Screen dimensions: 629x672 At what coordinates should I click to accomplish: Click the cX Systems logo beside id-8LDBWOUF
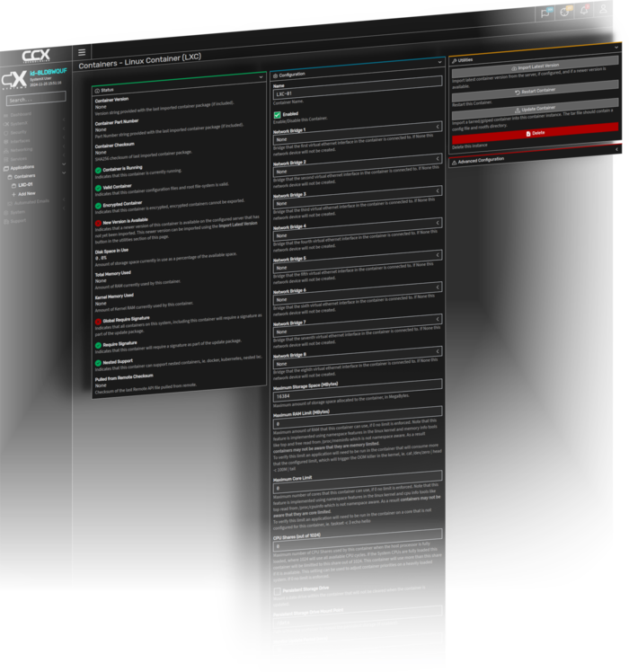pos(14,80)
